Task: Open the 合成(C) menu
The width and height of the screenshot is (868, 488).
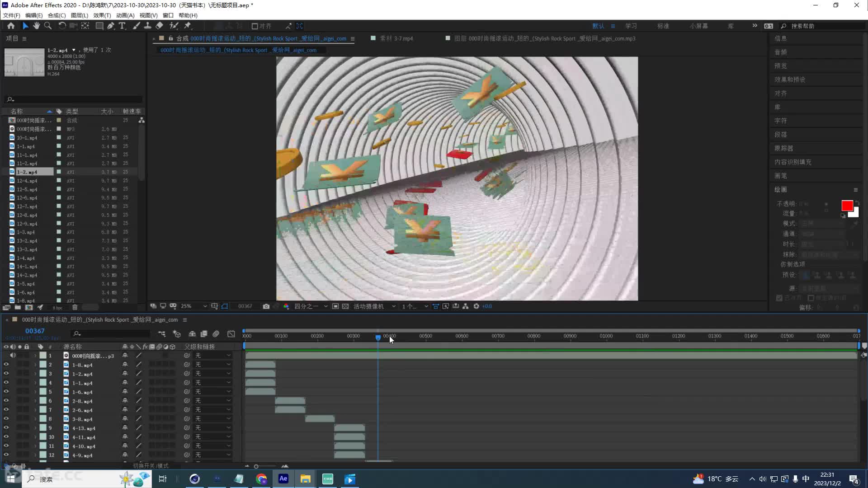Action: [x=57, y=15]
